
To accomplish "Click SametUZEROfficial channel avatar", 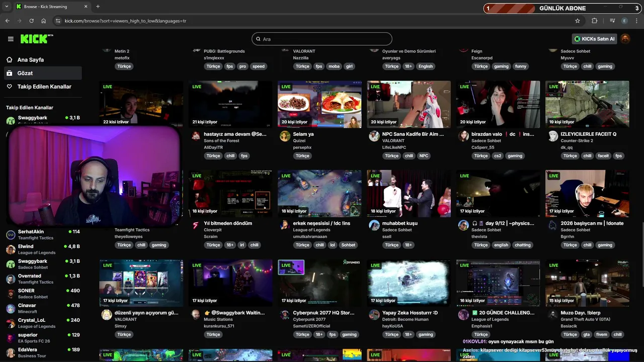I will (285, 314).
